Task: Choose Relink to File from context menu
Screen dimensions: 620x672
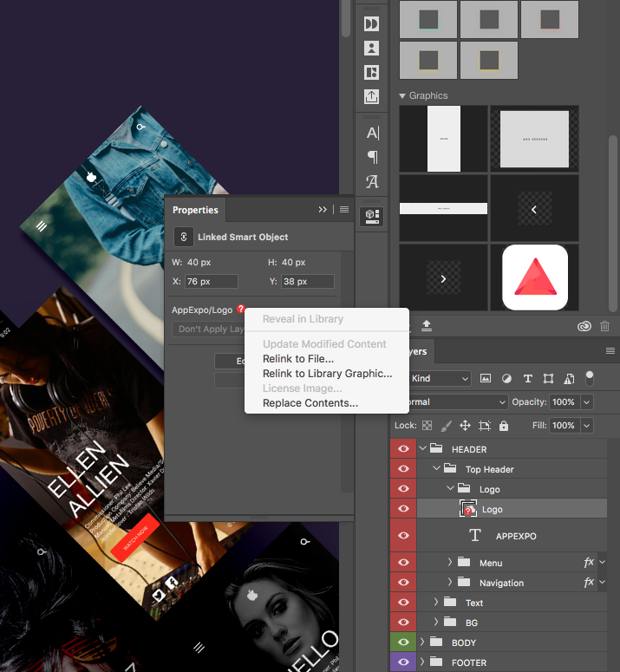Action: tap(298, 359)
